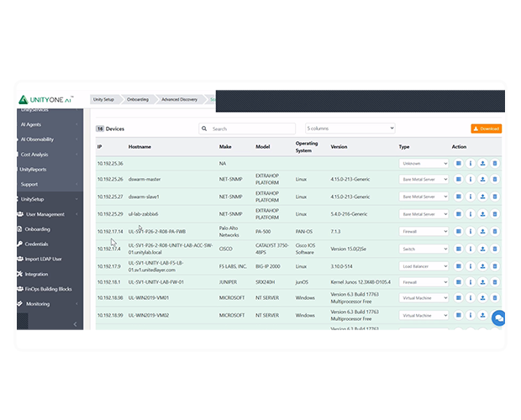The image size is (521, 420).
Task: Click the UnityOne AI logo
Action: [51, 99]
